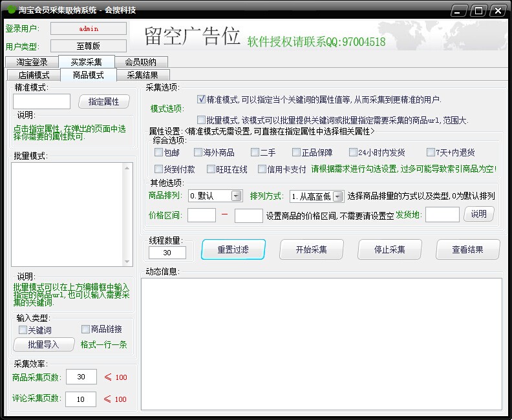Click the 说明 button near 发货地
The height and width of the screenshot is (420, 512).
478,214
